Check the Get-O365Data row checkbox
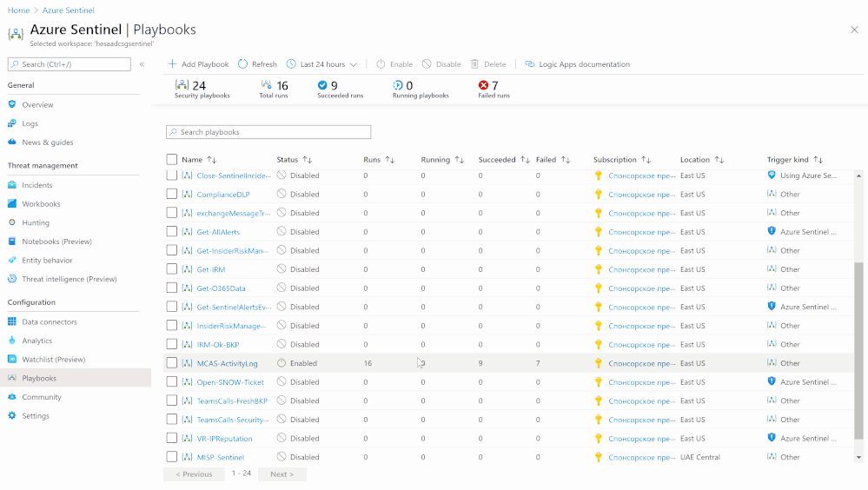The image size is (868, 490). pos(172,288)
